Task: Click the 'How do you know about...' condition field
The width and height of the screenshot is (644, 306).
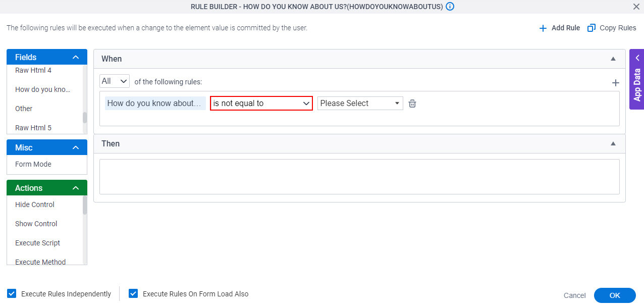Action: pos(155,103)
